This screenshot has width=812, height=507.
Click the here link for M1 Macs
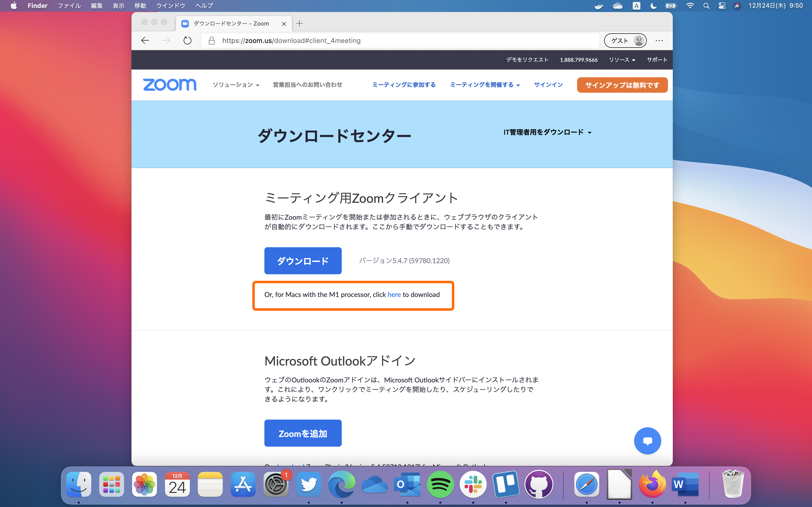pyautogui.click(x=394, y=294)
